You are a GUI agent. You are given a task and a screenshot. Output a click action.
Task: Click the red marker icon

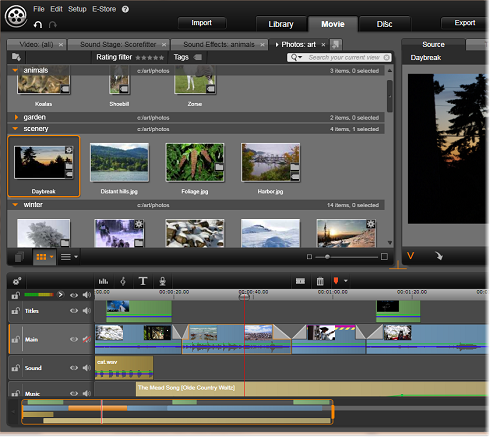click(336, 281)
